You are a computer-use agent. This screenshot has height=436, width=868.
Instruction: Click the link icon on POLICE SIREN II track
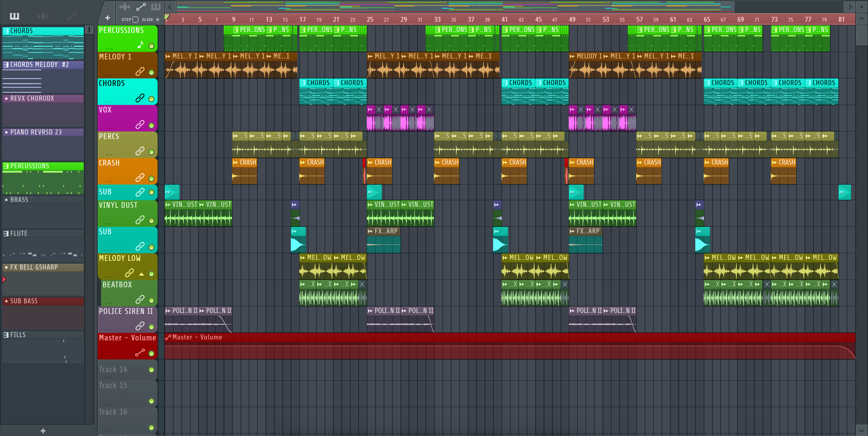pos(140,326)
